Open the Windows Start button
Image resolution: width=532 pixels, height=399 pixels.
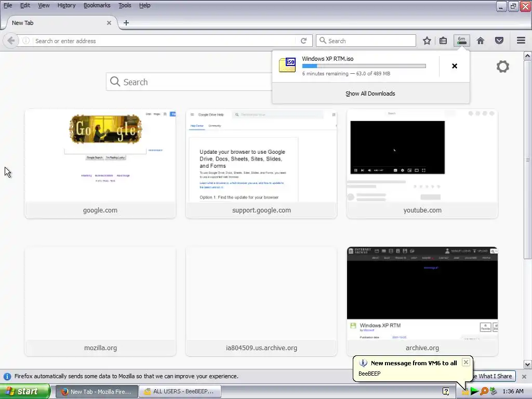point(25,392)
